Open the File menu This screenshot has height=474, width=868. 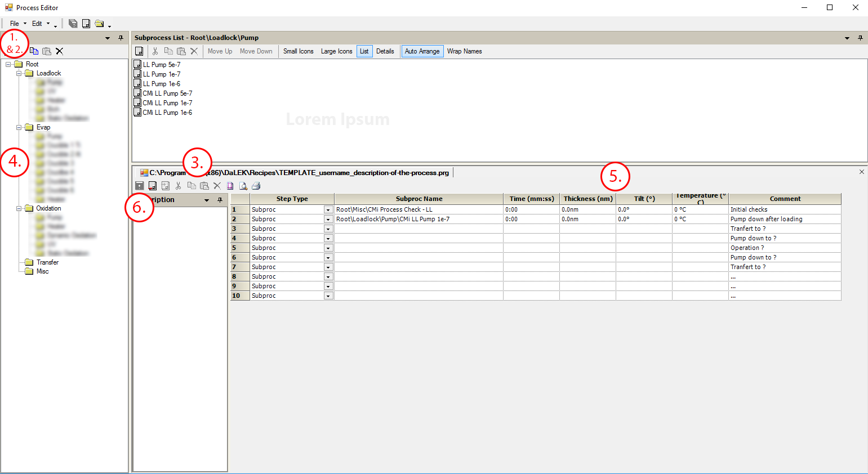(x=15, y=24)
